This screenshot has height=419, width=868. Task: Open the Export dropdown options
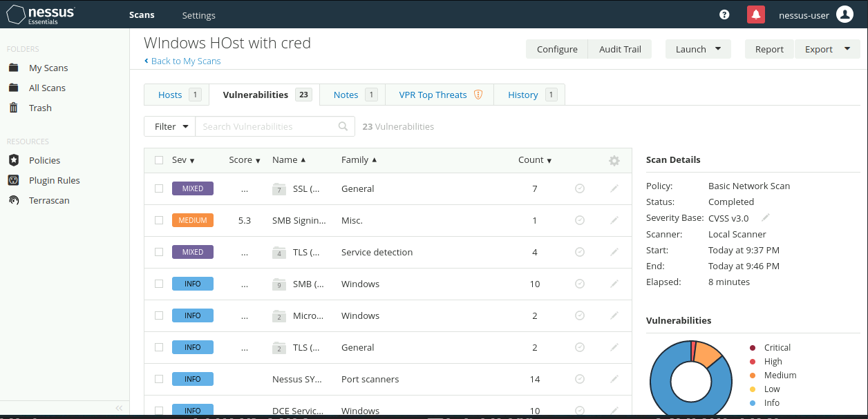tap(827, 49)
